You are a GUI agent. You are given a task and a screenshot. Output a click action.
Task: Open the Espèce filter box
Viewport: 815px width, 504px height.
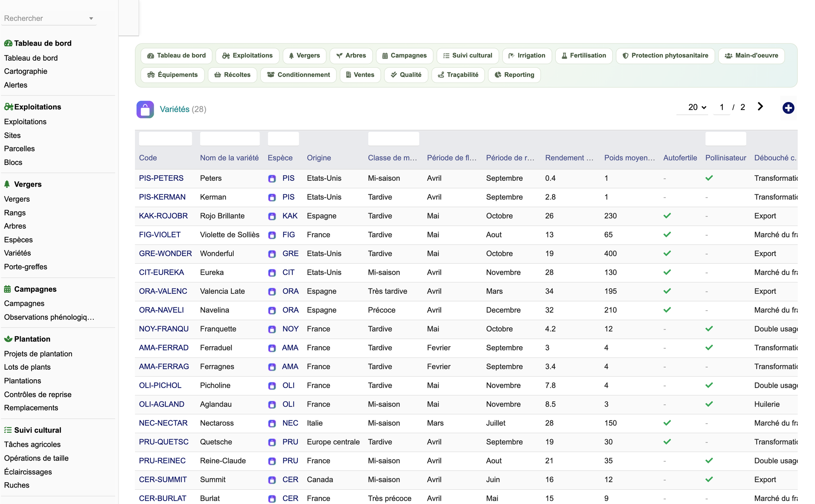pos(283,139)
